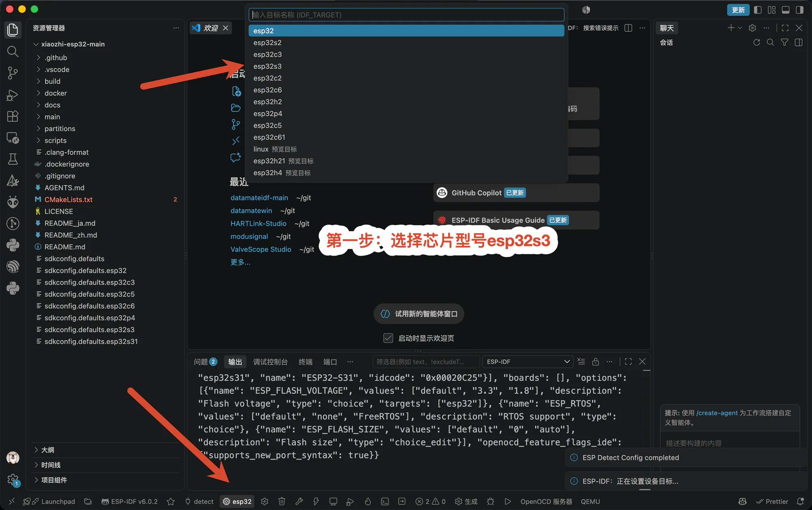
Task: Open the ESP-IDF Espressif activity bar view
Action: point(13,267)
